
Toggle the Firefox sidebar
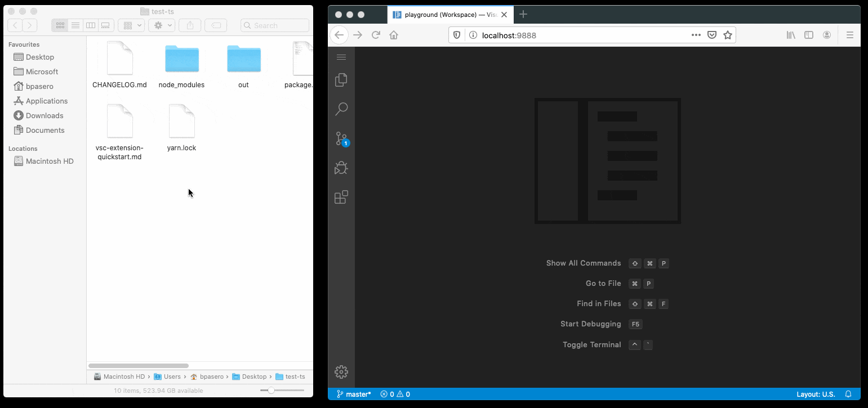(x=809, y=34)
